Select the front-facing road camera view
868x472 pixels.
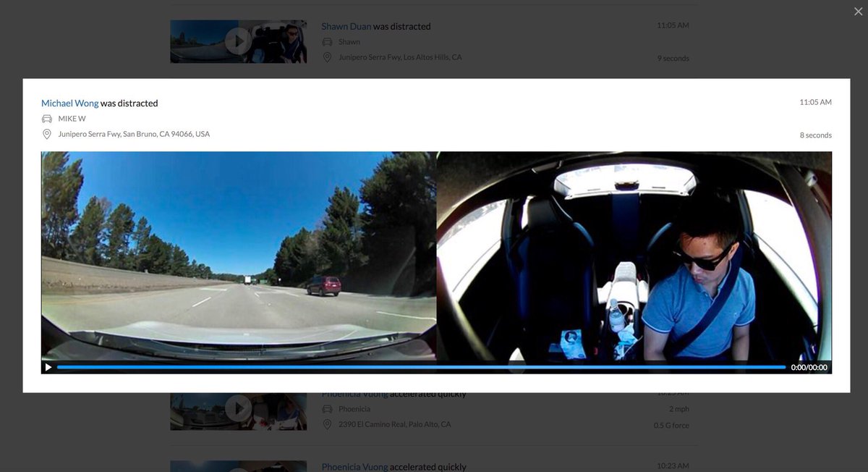(x=239, y=256)
